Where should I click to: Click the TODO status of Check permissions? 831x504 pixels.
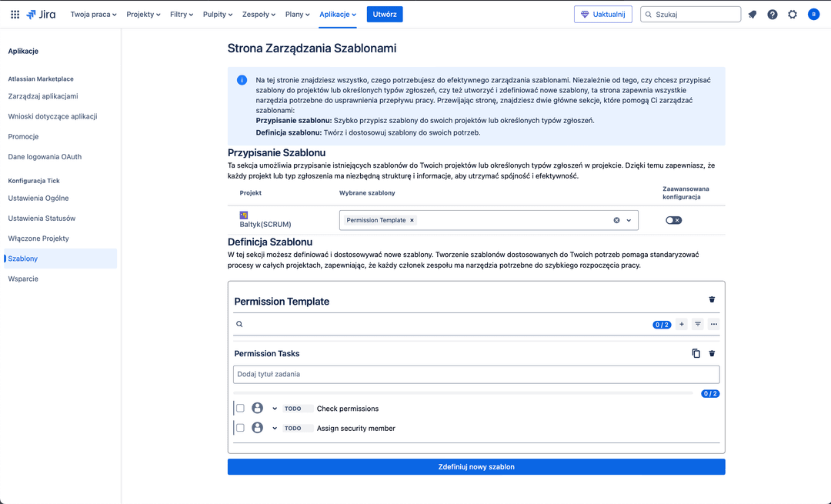point(298,409)
